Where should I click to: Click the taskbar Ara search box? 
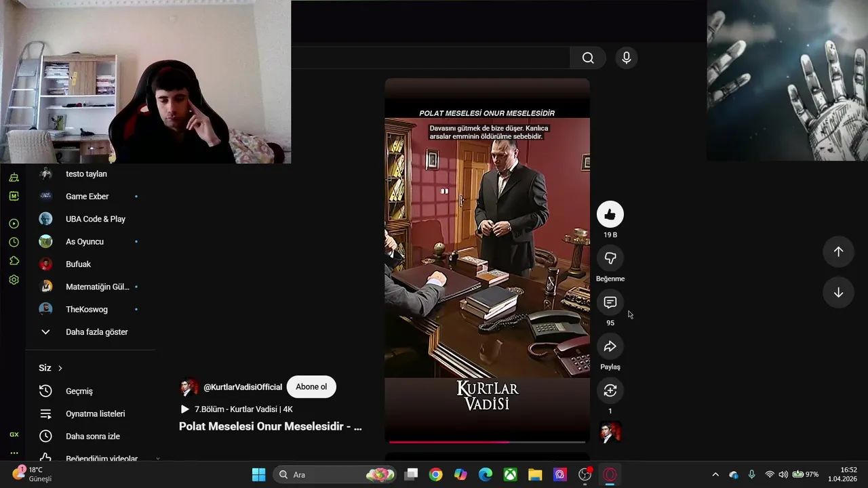click(x=335, y=474)
